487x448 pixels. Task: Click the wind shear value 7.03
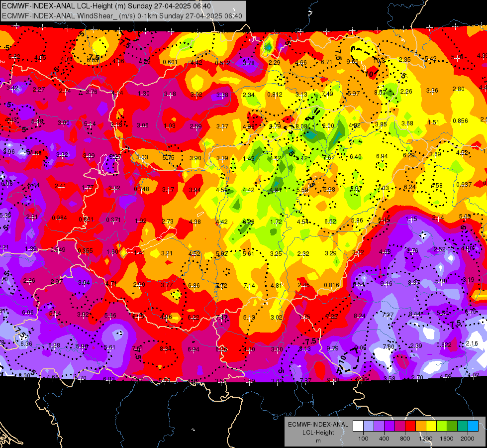[x=383, y=188]
